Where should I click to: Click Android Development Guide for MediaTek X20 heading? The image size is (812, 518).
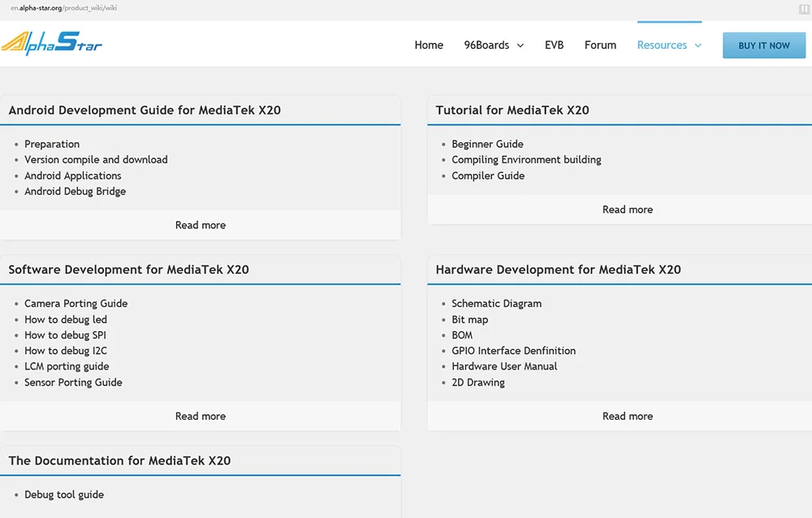point(145,110)
